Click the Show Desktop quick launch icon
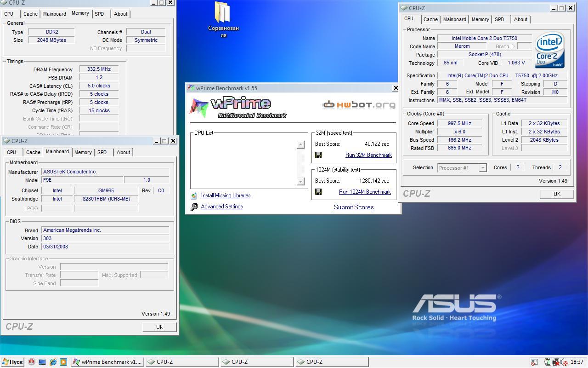The height and width of the screenshot is (368, 588). (x=42, y=362)
